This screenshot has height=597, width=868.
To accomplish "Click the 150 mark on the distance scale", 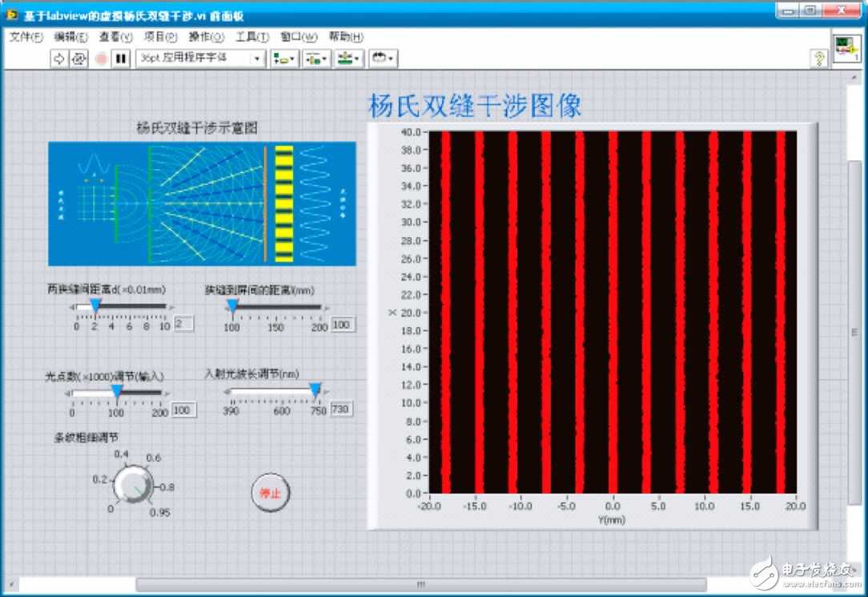I will pos(275,327).
